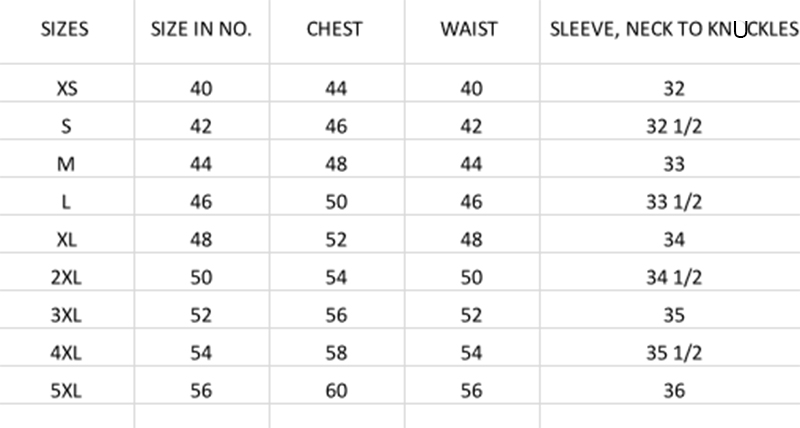This screenshot has width=800, height=428.
Task: Click the CHEST column header
Action: pyautogui.click(x=335, y=29)
